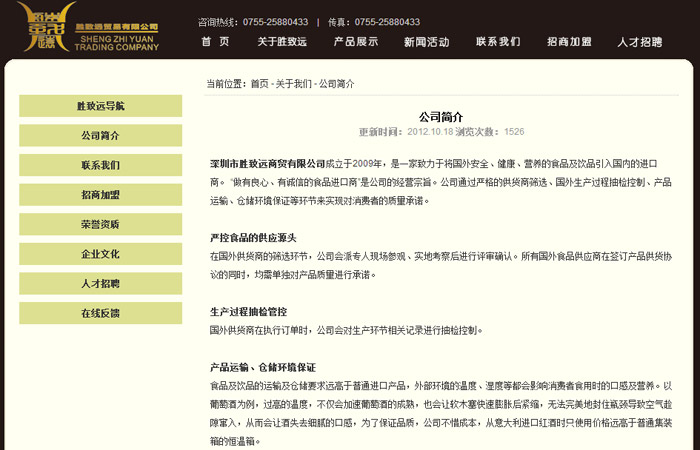Open the 首页 navigation item
The height and width of the screenshot is (450, 700).
215,42
